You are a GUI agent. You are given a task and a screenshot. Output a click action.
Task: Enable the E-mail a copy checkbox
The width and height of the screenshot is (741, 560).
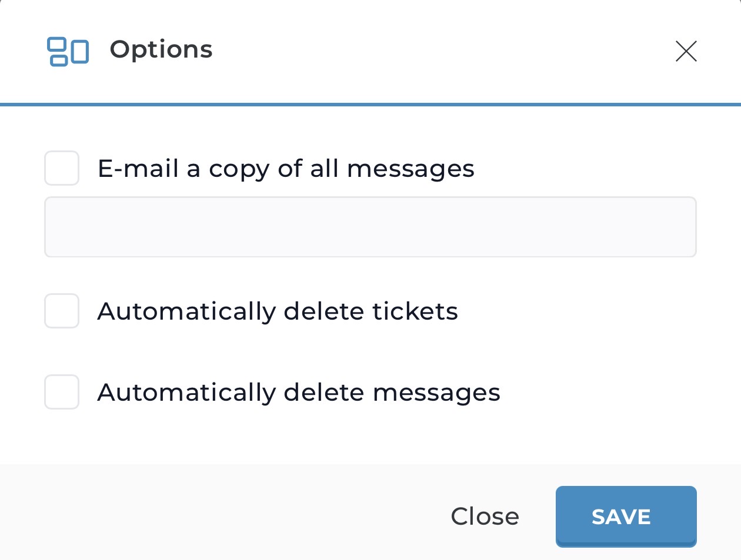pyautogui.click(x=62, y=168)
